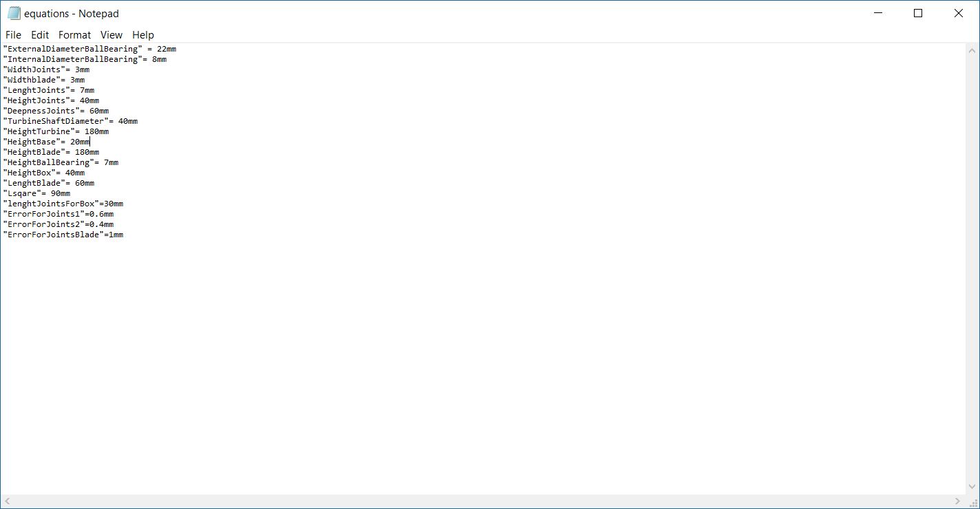Screen dimensions: 980x509
Task: Click the horizontal scrollbar right arrow
Action: coord(957,501)
